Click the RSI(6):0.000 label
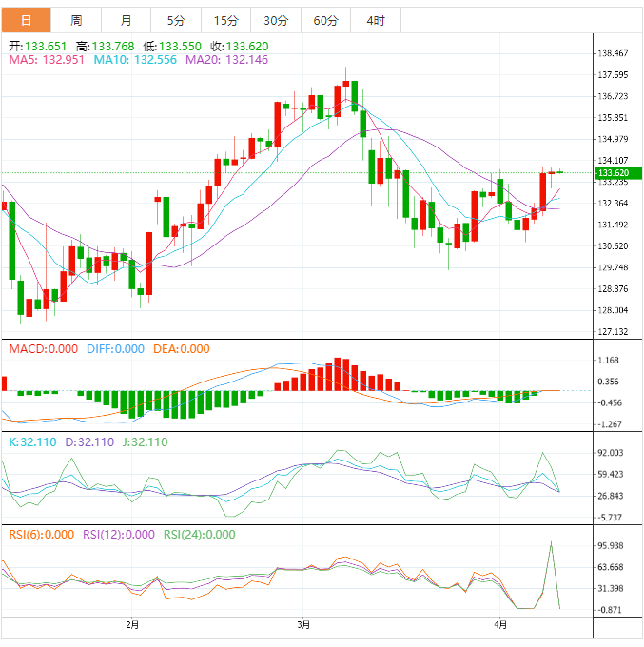The width and height of the screenshot is (644, 647). [42, 535]
